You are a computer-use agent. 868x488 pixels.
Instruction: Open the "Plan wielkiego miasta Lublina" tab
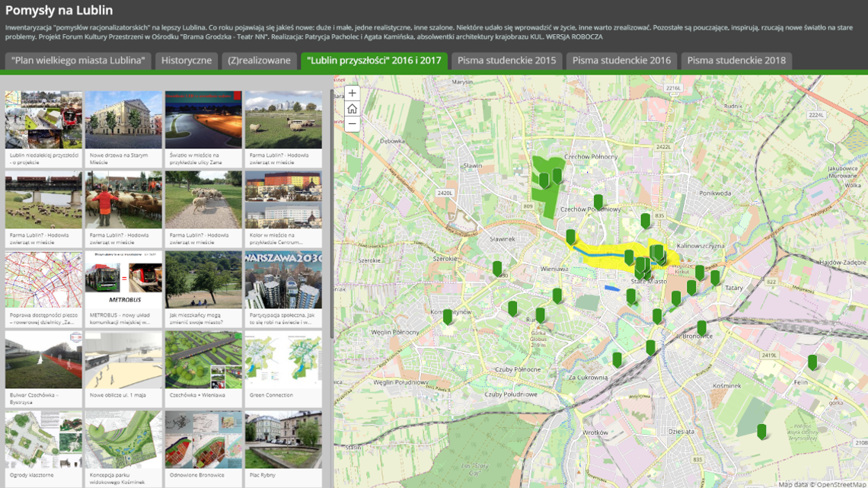(78, 60)
